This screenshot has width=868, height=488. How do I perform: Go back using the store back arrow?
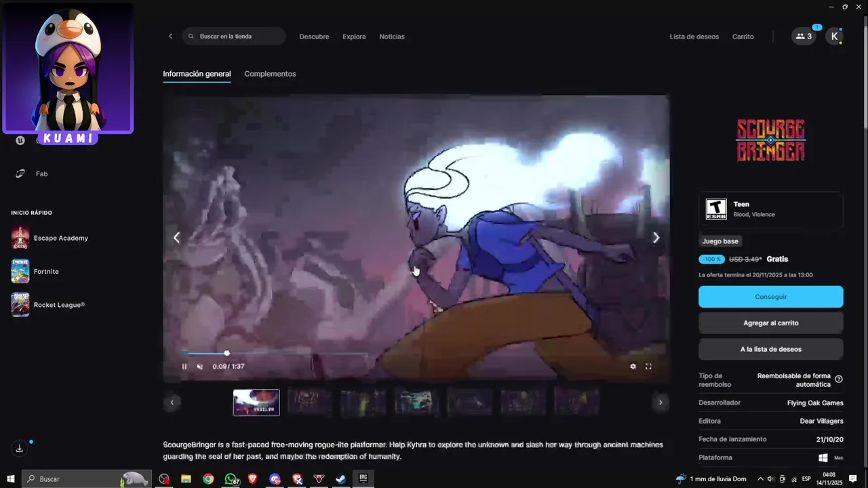[170, 37]
